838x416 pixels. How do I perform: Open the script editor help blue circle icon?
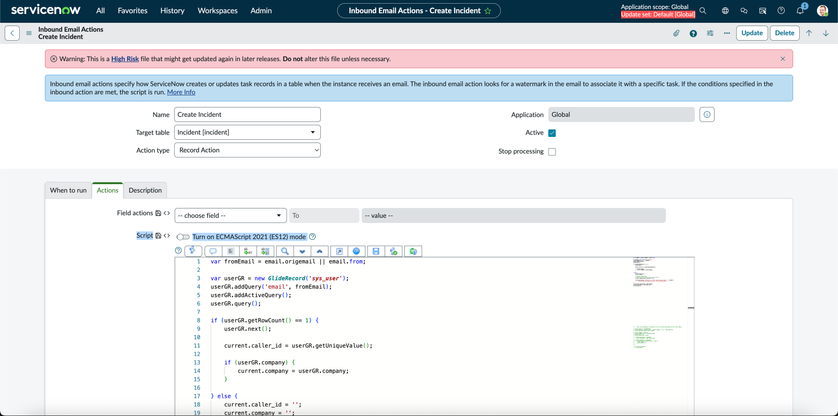point(356,251)
